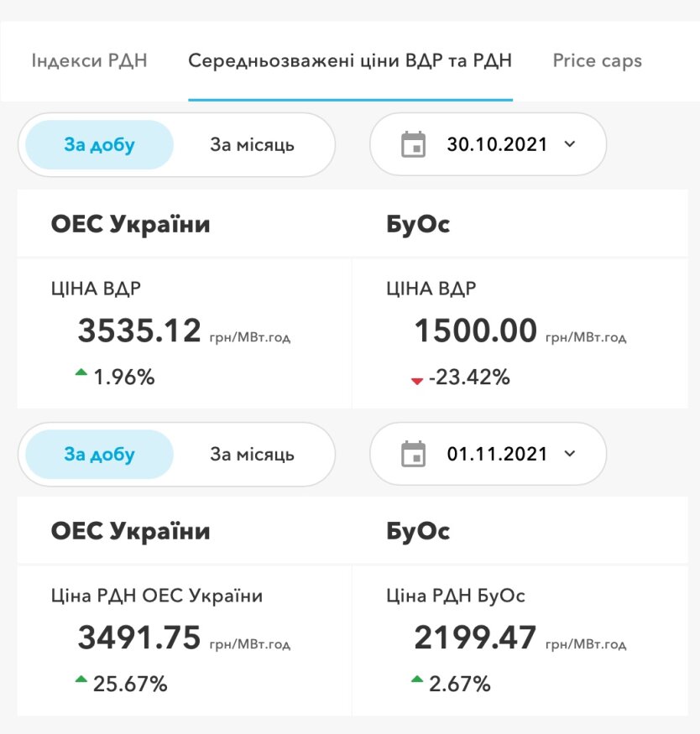Click the 3491.75 РДН ОЕС України price
The height and width of the screenshot is (734, 700).
click(x=139, y=638)
